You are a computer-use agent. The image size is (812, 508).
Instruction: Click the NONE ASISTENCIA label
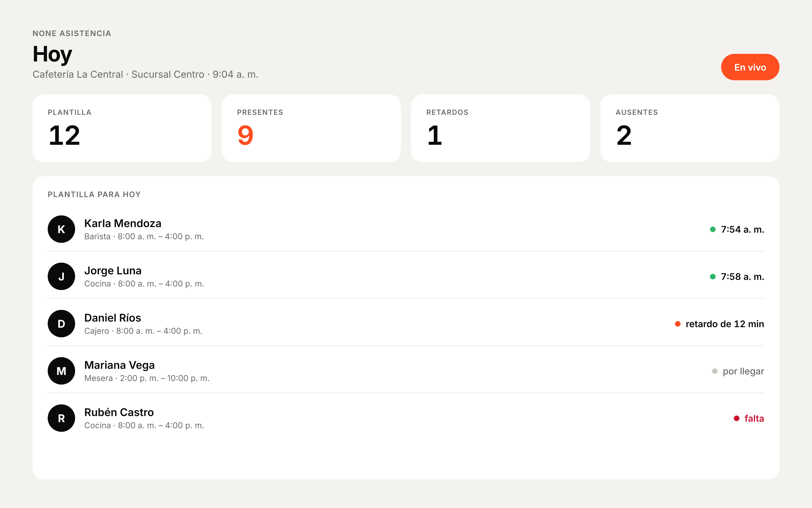(72, 33)
